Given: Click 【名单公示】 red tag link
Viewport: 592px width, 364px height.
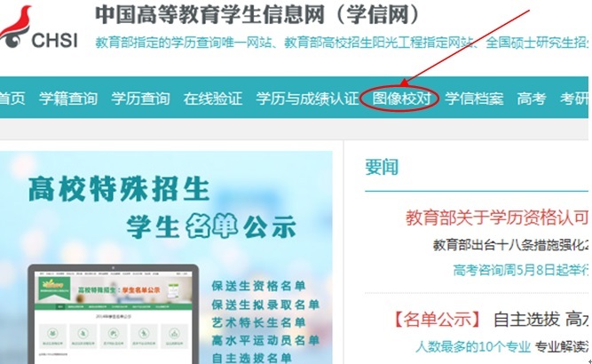Looking at the screenshot, I should click(437, 320).
